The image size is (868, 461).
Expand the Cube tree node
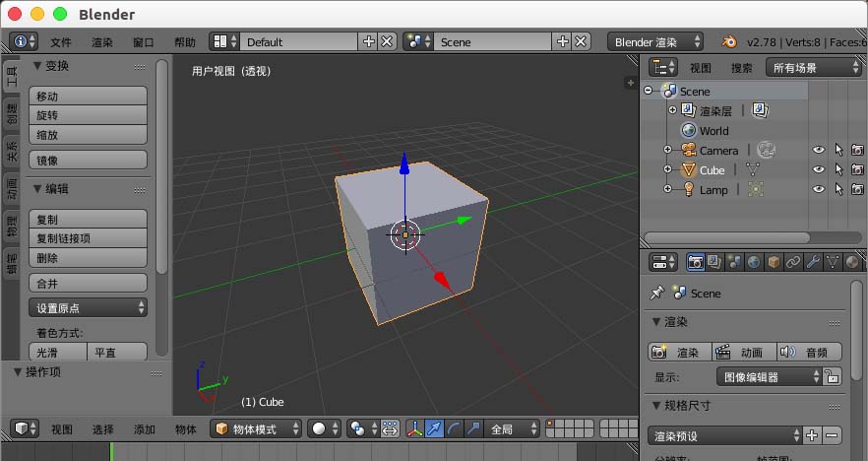click(667, 169)
